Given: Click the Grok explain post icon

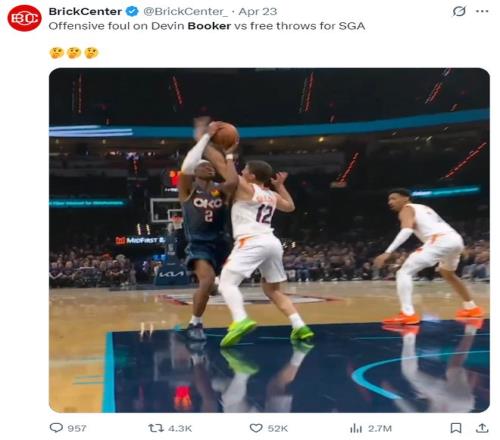Looking at the screenshot, I should click(x=459, y=11).
